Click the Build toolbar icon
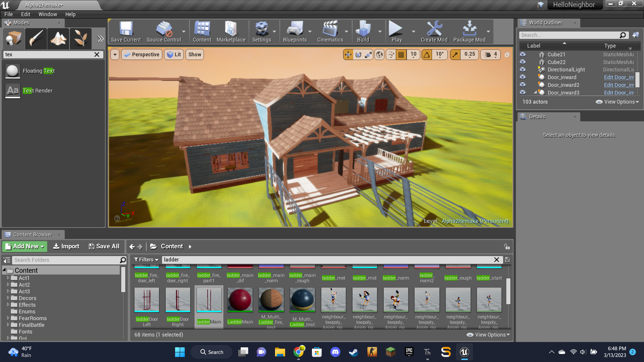The width and height of the screenshot is (644, 362). [363, 32]
